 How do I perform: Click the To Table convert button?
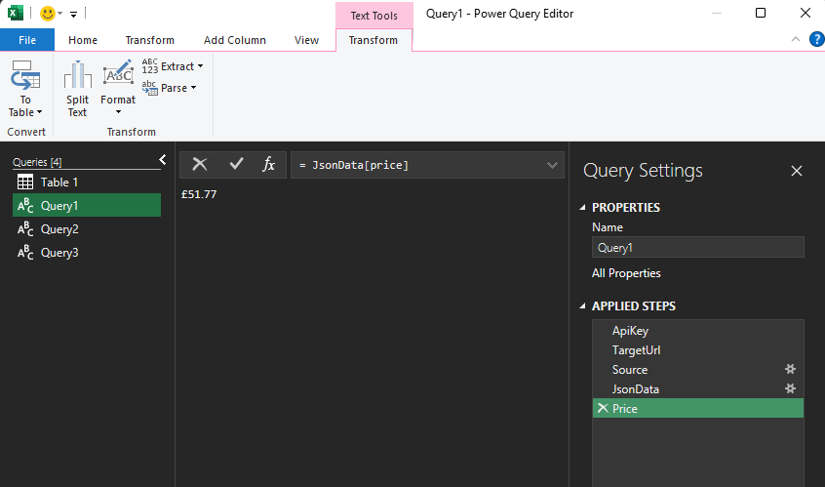tap(25, 88)
